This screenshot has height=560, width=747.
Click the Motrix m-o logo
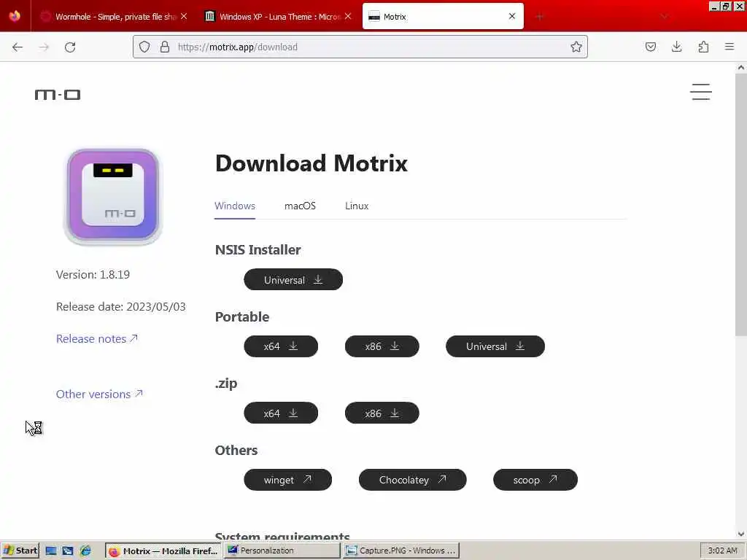[x=58, y=95]
